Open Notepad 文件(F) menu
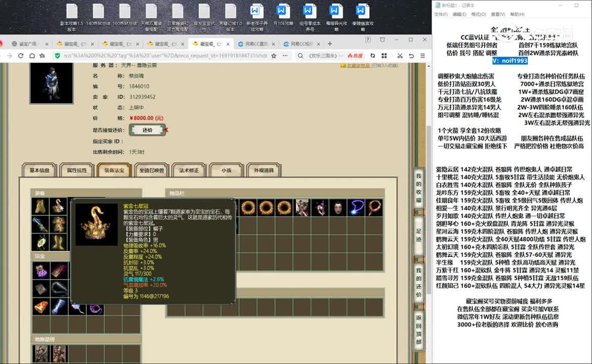The width and height of the screenshot is (592, 364). click(x=441, y=14)
